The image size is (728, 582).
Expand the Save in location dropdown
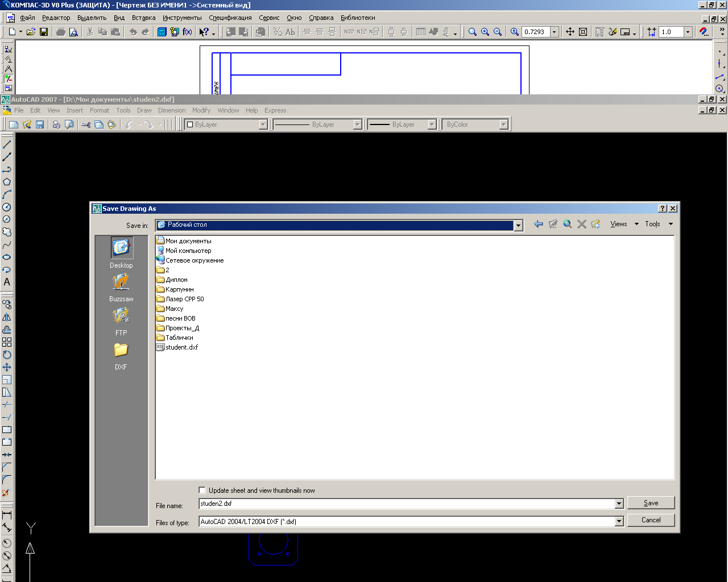pos(518,226)
